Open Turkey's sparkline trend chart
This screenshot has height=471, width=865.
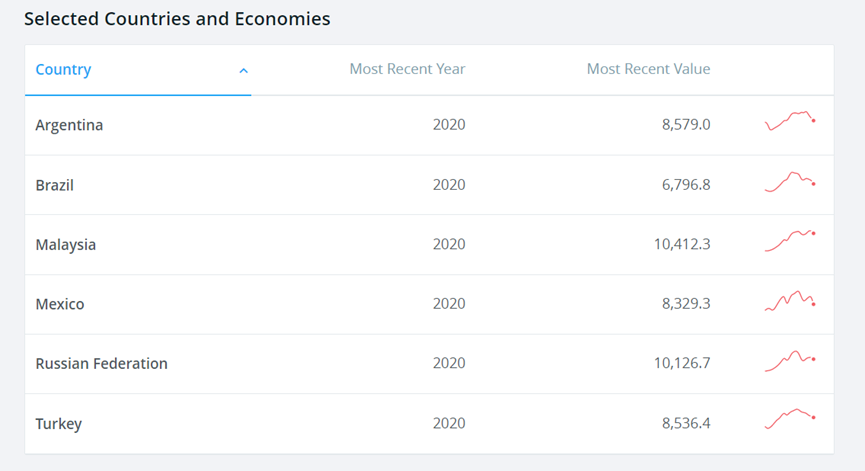pos(790,419)
